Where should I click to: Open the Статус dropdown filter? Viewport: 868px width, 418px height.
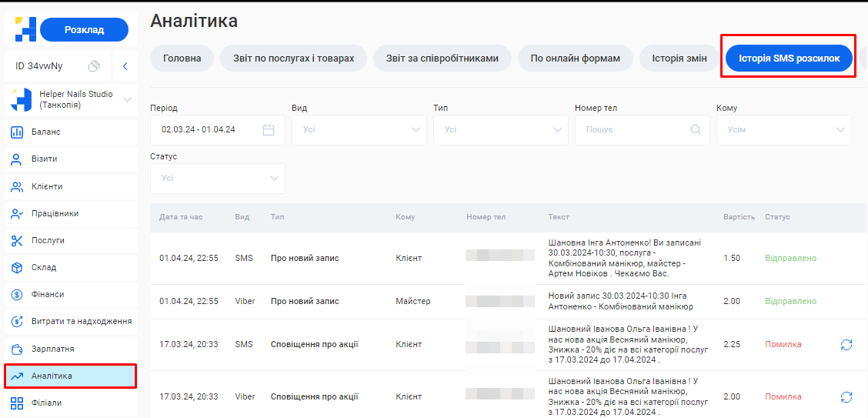[217, 178]
